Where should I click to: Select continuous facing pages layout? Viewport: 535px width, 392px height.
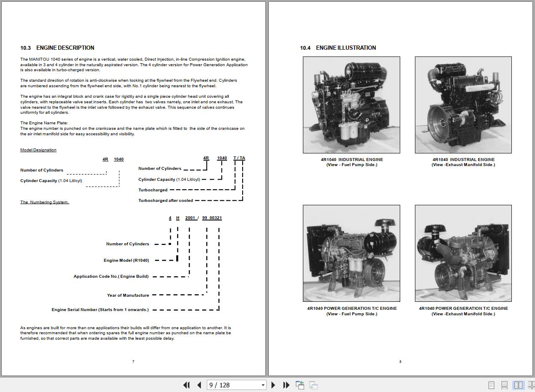[x=531, y=385]
